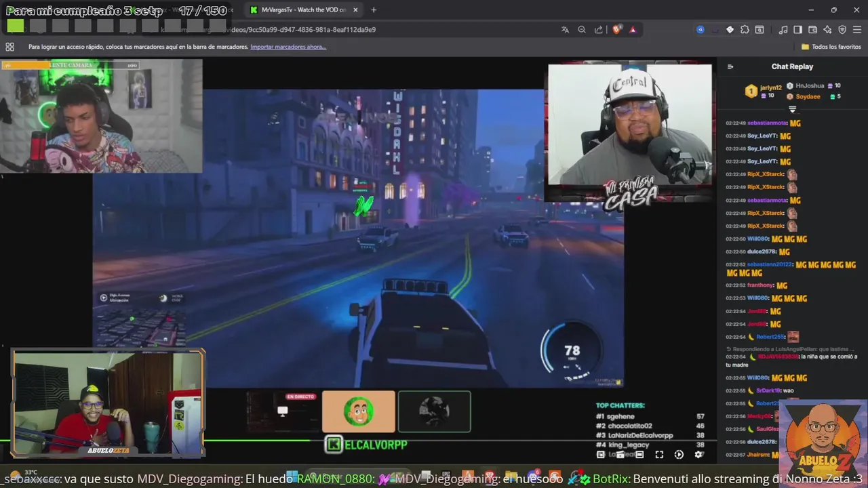Click the cartoon avatar thumbnail below video
This screenshot has height=488, width=868.
tap(359, 411)
